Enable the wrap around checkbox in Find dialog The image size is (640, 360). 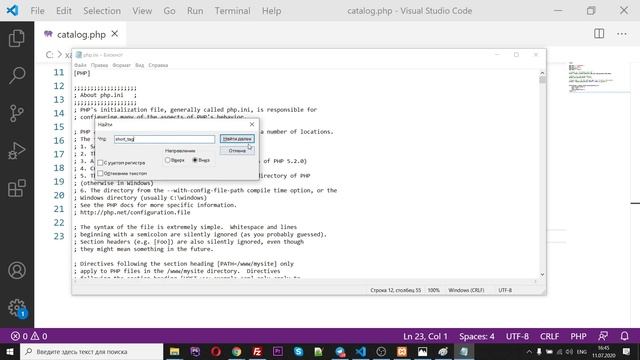[x=100, y=173]
